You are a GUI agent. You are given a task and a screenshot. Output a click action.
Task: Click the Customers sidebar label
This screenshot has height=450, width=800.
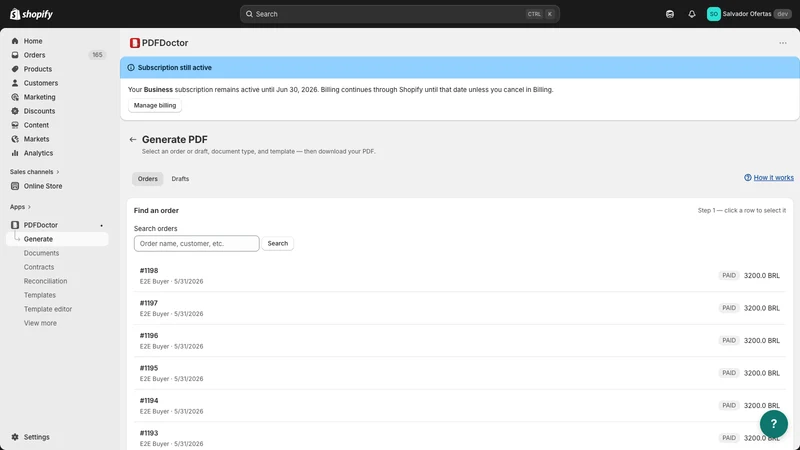(41, 83)
